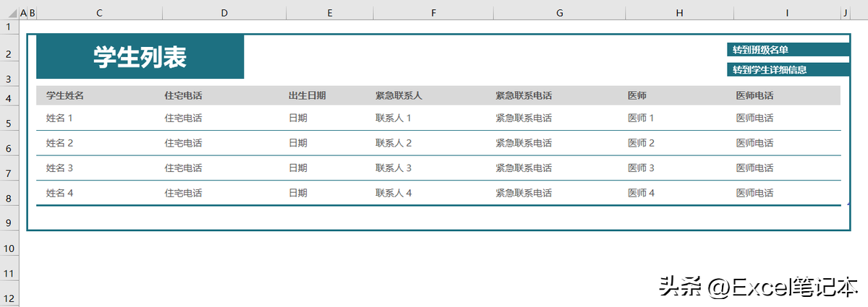Select the 医师 1 cell

pos(679,118)
